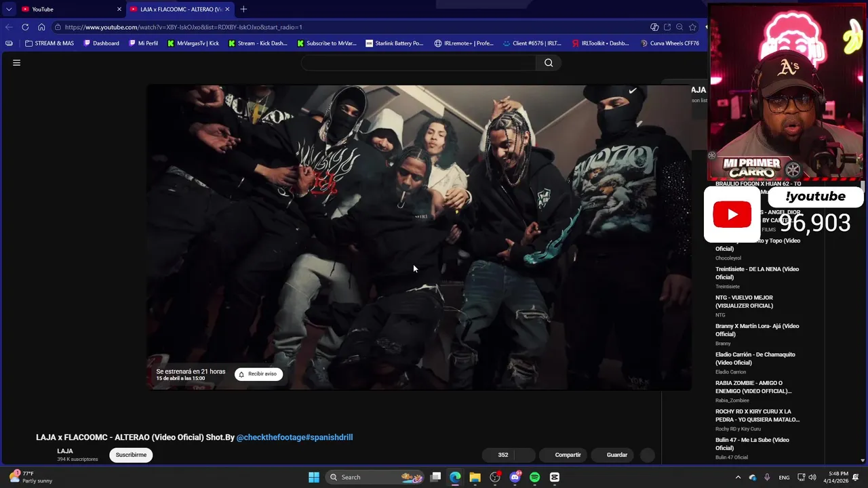Open the IRLToolkit Dashb bookmark
868x488 pixels.
click(x=600, y=43)
